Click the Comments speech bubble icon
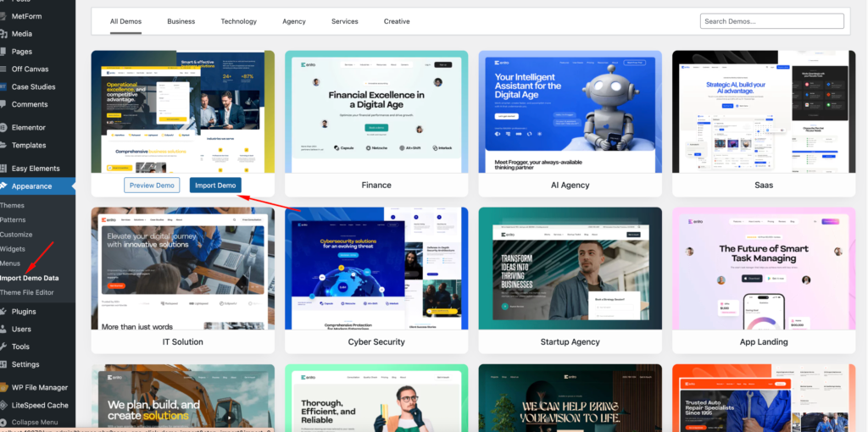The width and height of the screenshot is (868, 432). [3, 104]
